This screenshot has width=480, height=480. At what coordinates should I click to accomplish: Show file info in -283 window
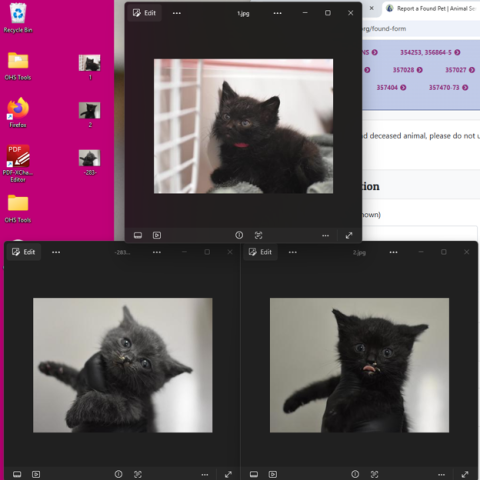point(118,474)
